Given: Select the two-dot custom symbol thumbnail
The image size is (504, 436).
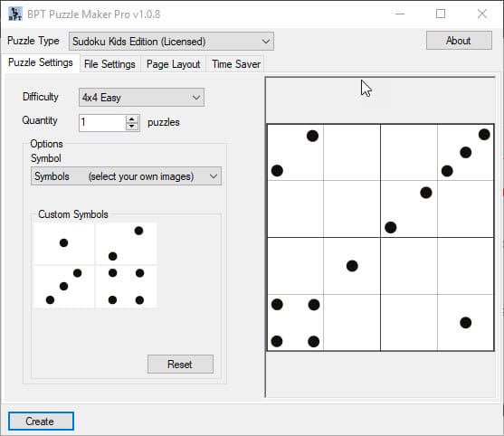Looking at the screenshot, I should coord(126,243).
